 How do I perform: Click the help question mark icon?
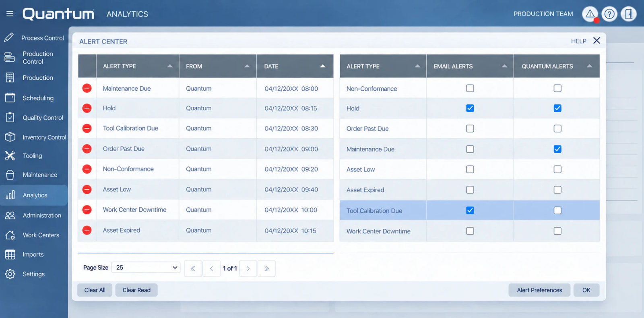pyautogui.click(x=609, y=14)
